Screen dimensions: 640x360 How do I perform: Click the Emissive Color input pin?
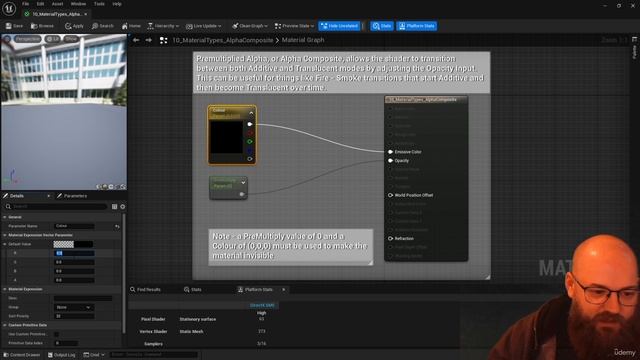pyautogui.click(x=390, y=152)
